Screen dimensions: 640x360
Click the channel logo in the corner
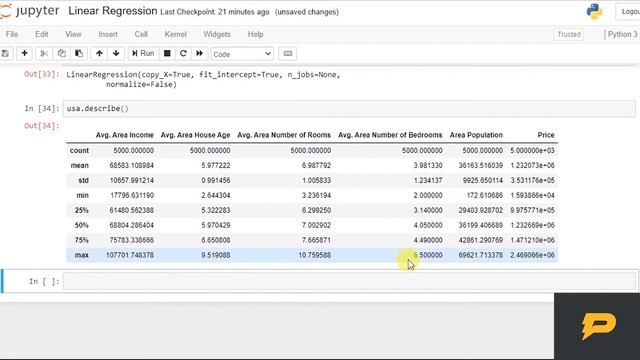[598, 326]
